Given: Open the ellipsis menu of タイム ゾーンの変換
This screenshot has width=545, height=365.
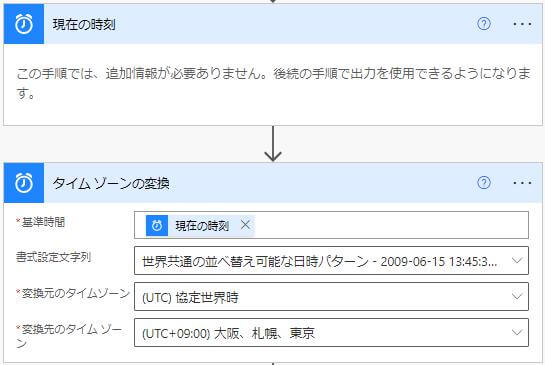Looking at the screenshot, I should pyautogui.click(x=522, y=183).
